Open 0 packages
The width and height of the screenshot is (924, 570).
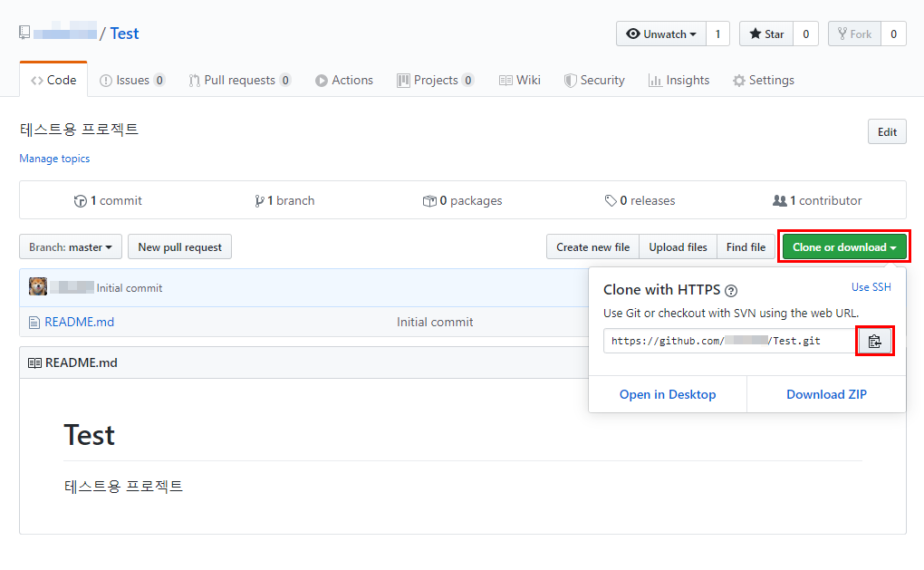463,201
